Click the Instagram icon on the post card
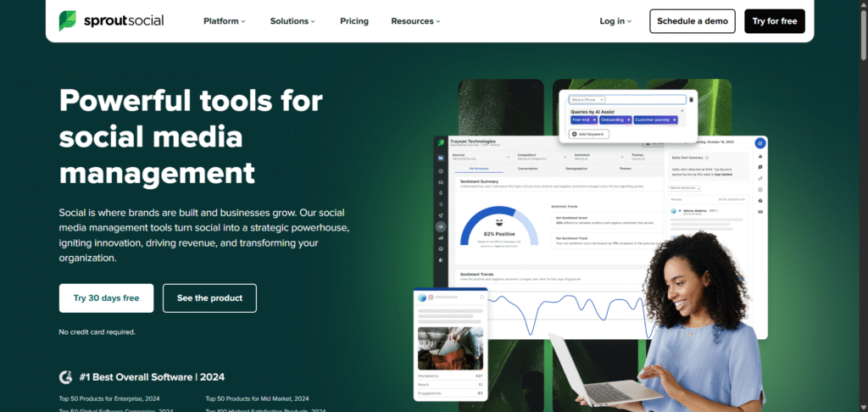 point(429,298)
